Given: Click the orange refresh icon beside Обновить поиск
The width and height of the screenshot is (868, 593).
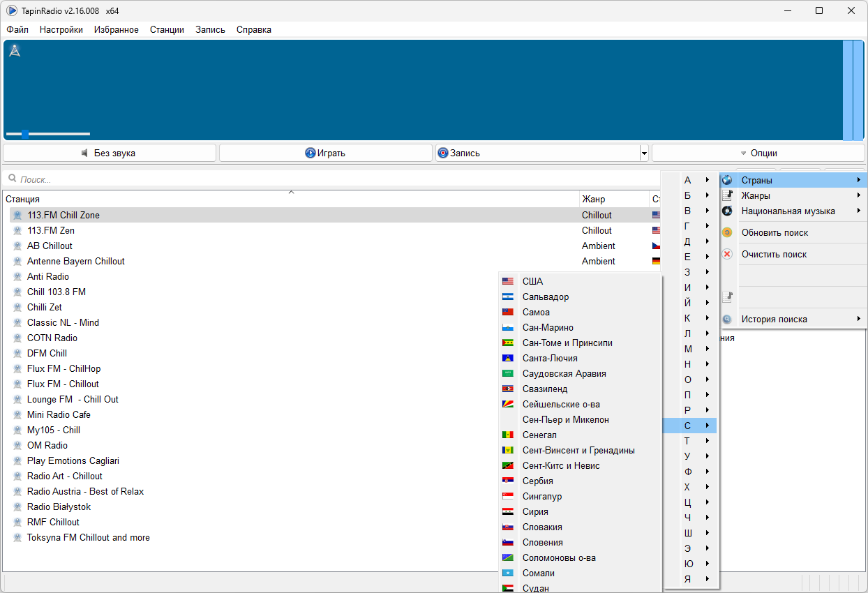Looking at the screenshot, I should click(x=727, y=232).
